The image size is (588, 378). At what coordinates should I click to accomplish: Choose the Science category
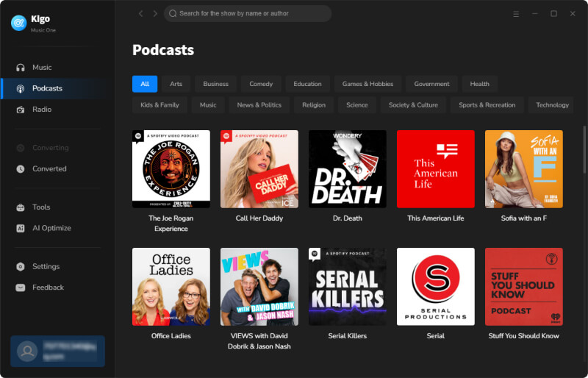click(357, 104)
